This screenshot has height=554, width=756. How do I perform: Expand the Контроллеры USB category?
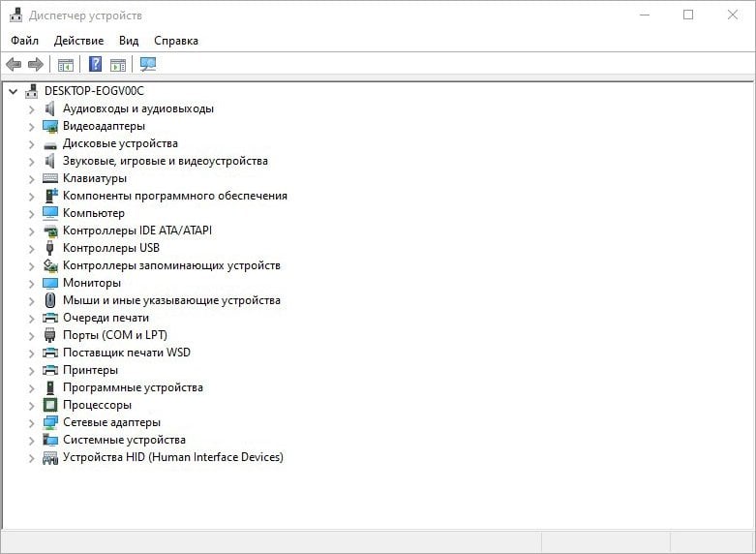(31, 249)
